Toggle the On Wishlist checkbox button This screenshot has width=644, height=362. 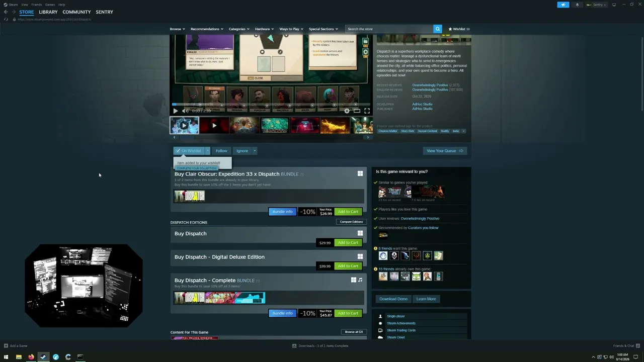pyautogui.click(x=189, y=151)
